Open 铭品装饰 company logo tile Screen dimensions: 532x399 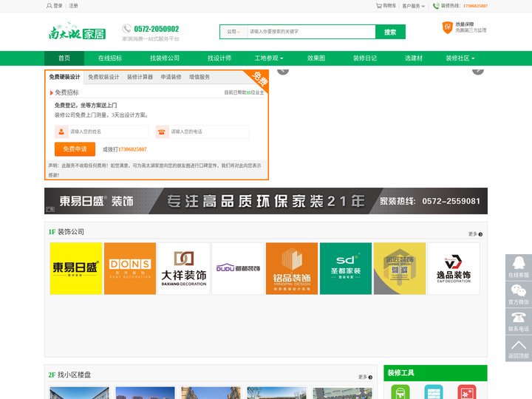tap(292, 268)
